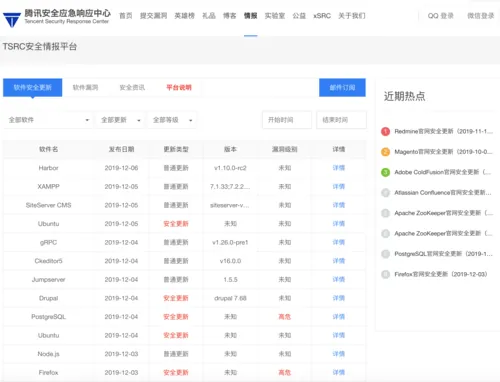Click the 更新类型 column header
500x382 pixels.
tap(176, 149)
